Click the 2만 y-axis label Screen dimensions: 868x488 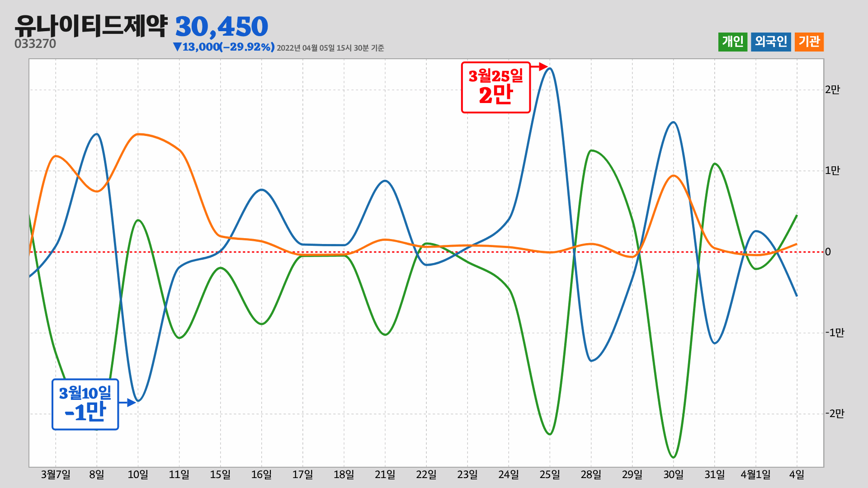(x=832, y=89)
